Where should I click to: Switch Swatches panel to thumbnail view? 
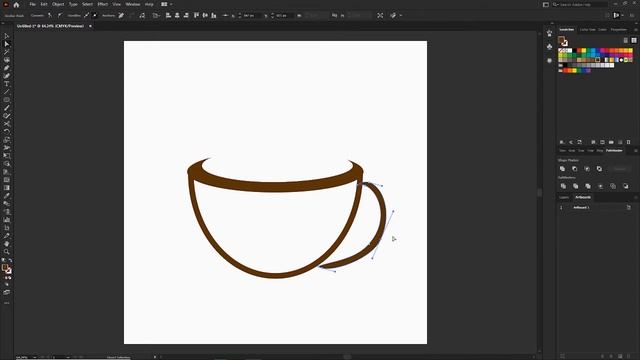click(x=634, y=40)
